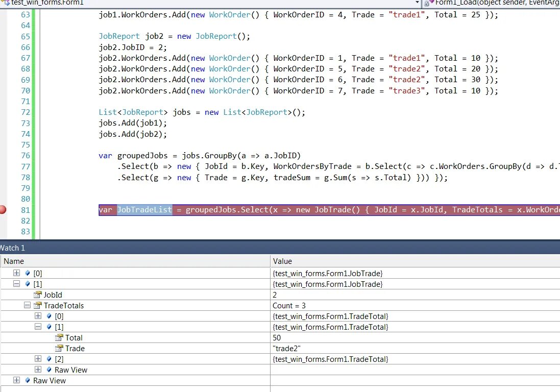Expand the [0] JobTrade watch entry
The width and height of the screenshot is (560, 392).
[16, 273]
